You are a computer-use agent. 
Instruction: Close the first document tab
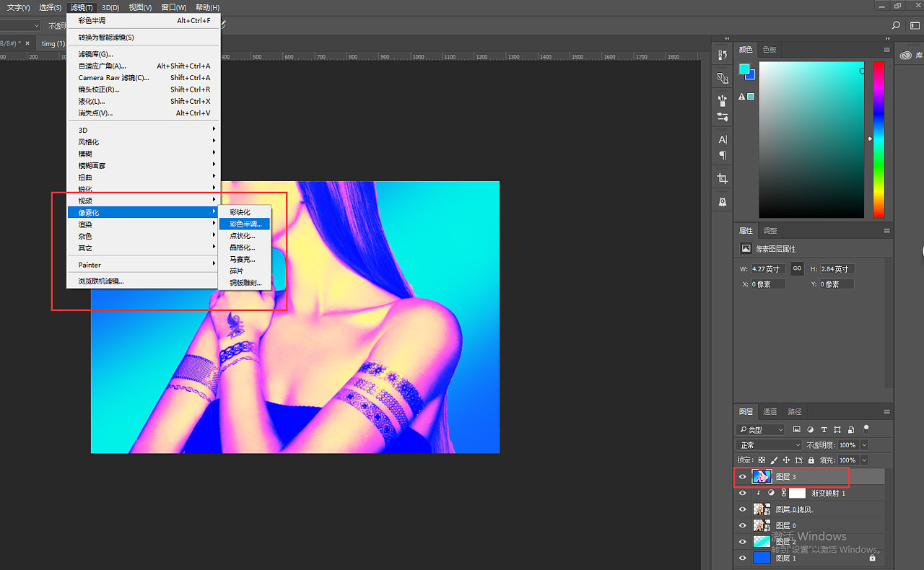[x=27, y=43]
